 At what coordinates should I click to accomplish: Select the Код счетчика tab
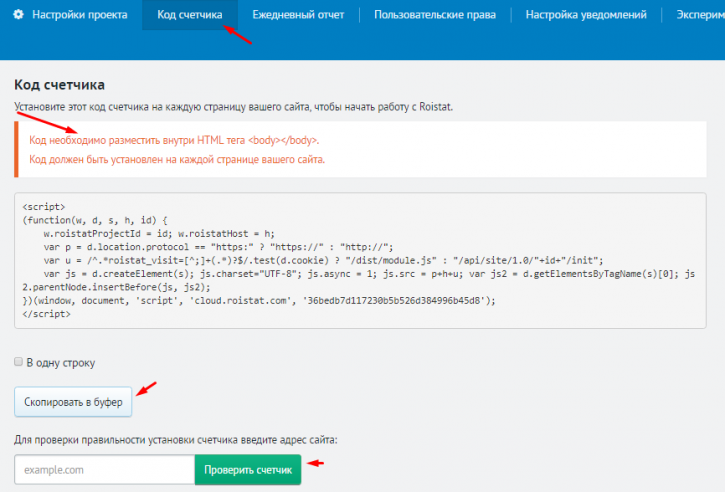pyautogui.click(x=190, y=15)
